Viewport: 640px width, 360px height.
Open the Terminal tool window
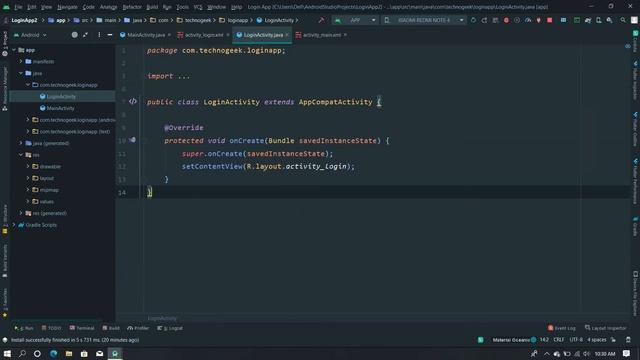(82, 328)
